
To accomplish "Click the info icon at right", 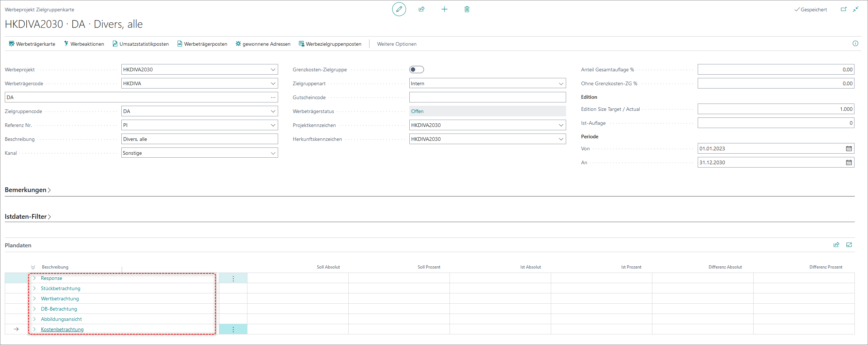I will [855, 44].
